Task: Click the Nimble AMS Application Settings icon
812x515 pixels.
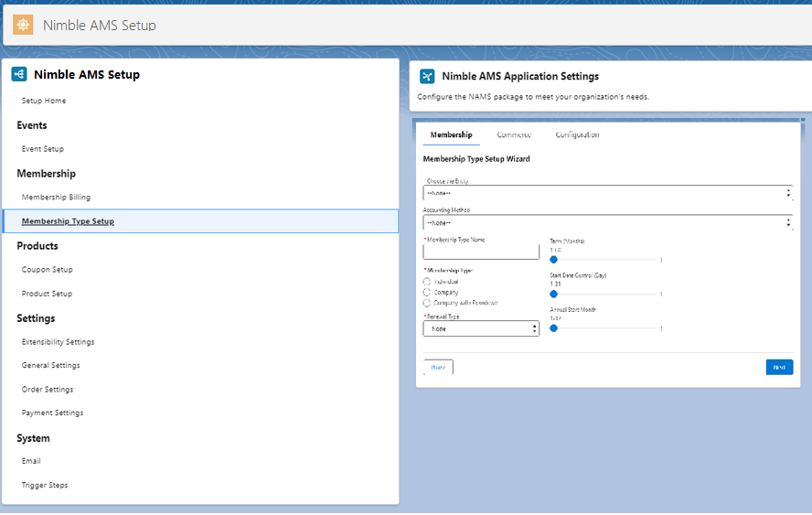Action: [x=427, y=77]
